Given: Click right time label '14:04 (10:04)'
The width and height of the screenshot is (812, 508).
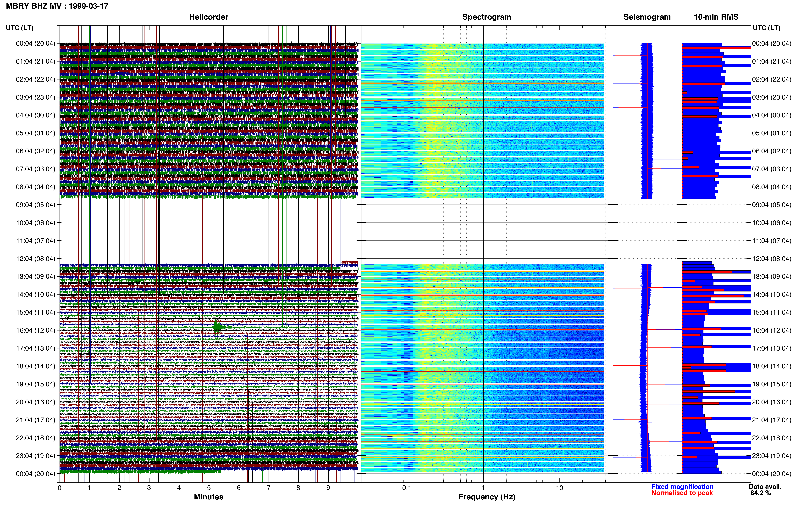Looking at the screenshot, I should (772, 294).
